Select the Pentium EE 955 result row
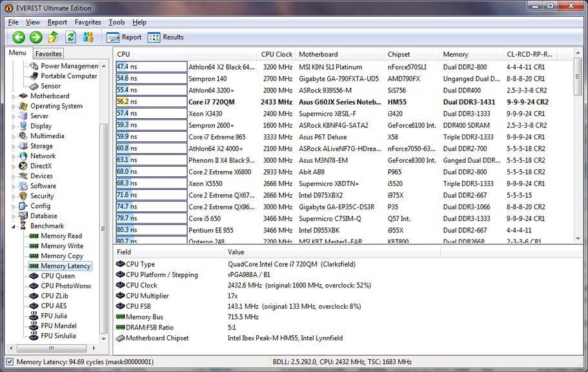 point(343,230)
